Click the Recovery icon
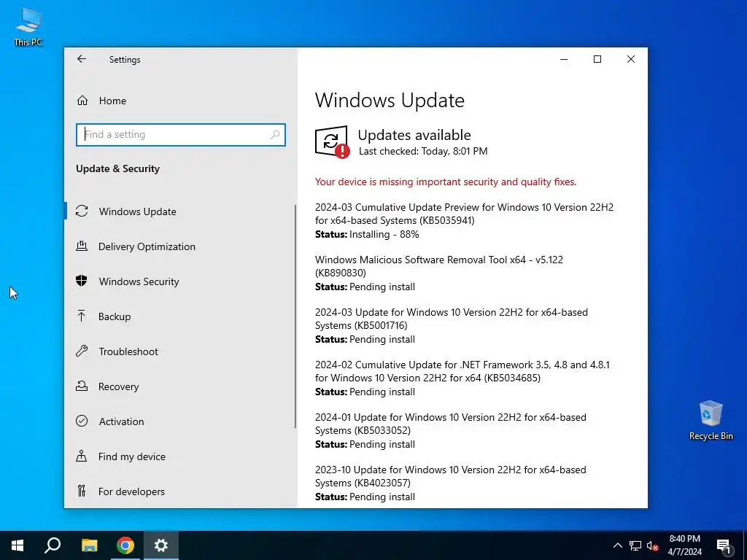The image size is (747, 560). click(82, 386)
